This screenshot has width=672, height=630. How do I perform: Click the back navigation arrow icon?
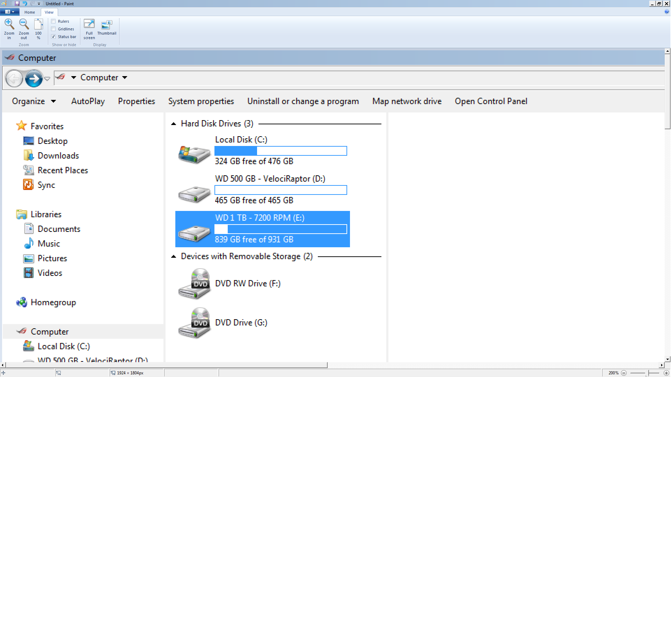(x=14, y=78)
